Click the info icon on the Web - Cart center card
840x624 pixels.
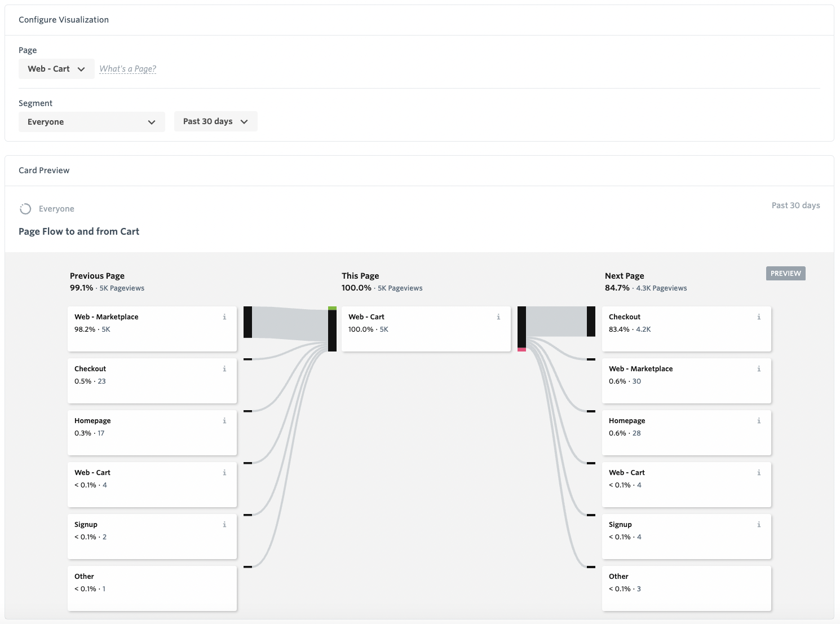tap(498, 317)
